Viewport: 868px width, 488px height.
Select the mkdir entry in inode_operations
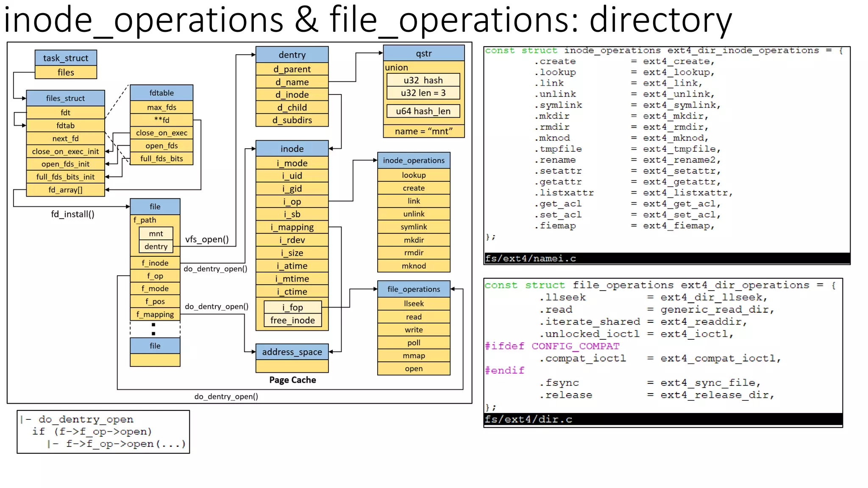tap(413, 240)
